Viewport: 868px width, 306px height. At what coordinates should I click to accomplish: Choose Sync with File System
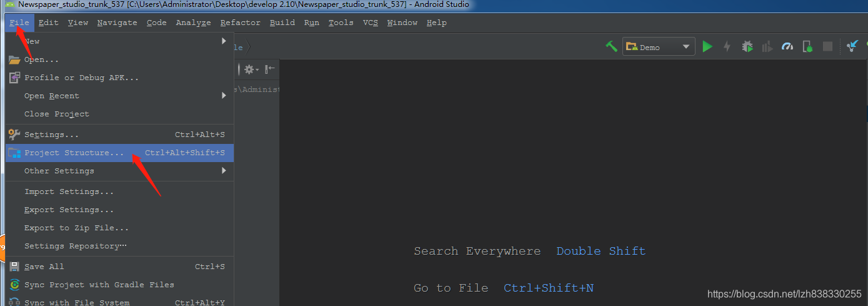coord(119,301)
